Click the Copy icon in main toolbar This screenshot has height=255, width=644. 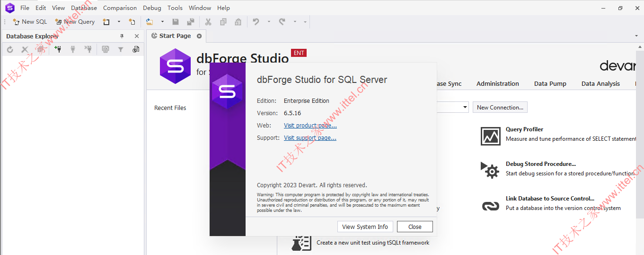coord(223,22)
